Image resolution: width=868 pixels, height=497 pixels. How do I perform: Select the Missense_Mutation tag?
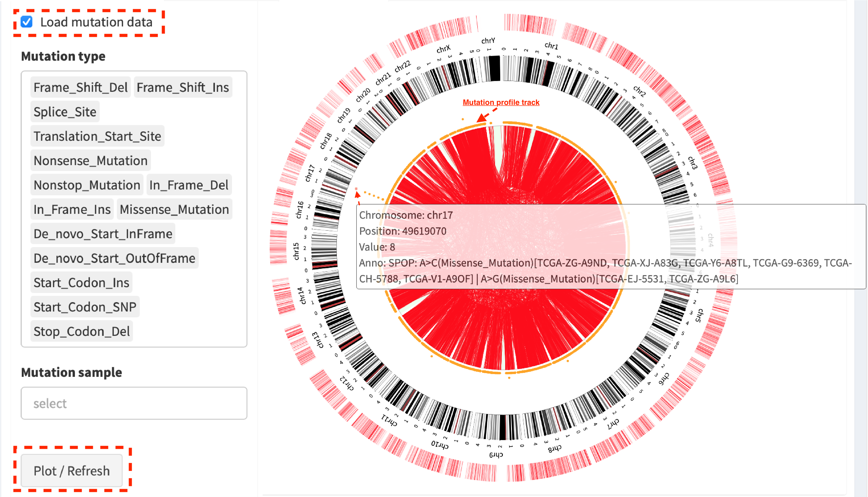click(x=174, y=209)
